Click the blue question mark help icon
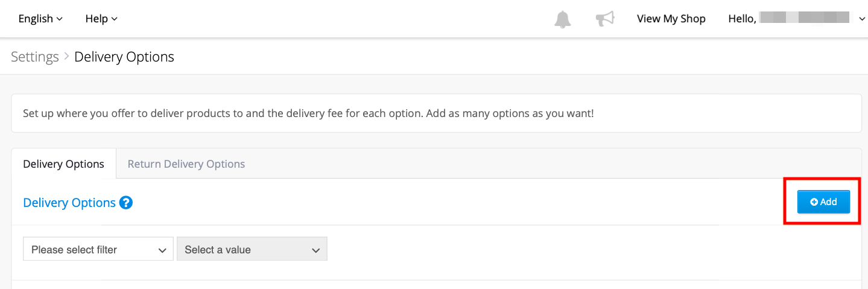Image resolution: width=868 pixels, height=289 pixels. [126, 203]
